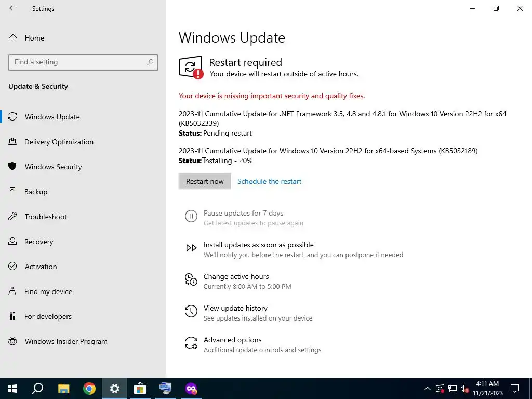The height and width of the screenshot is (399, 532).
Task: Click the Settings gear taskbar icon
Action: click(115, 389)
